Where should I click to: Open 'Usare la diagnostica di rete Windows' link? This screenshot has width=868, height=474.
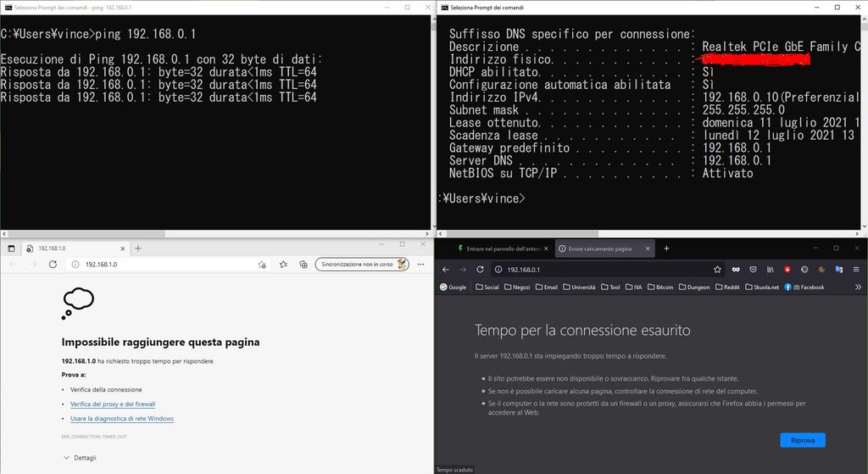tap(121, 419)
